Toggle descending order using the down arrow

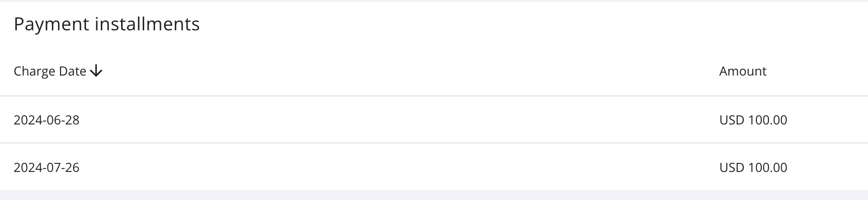(96, 71)
